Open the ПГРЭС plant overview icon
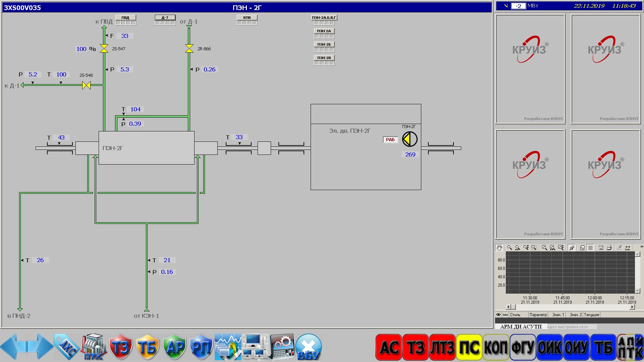This screenshot has height=362, width=644. click(x=94, y=347)
